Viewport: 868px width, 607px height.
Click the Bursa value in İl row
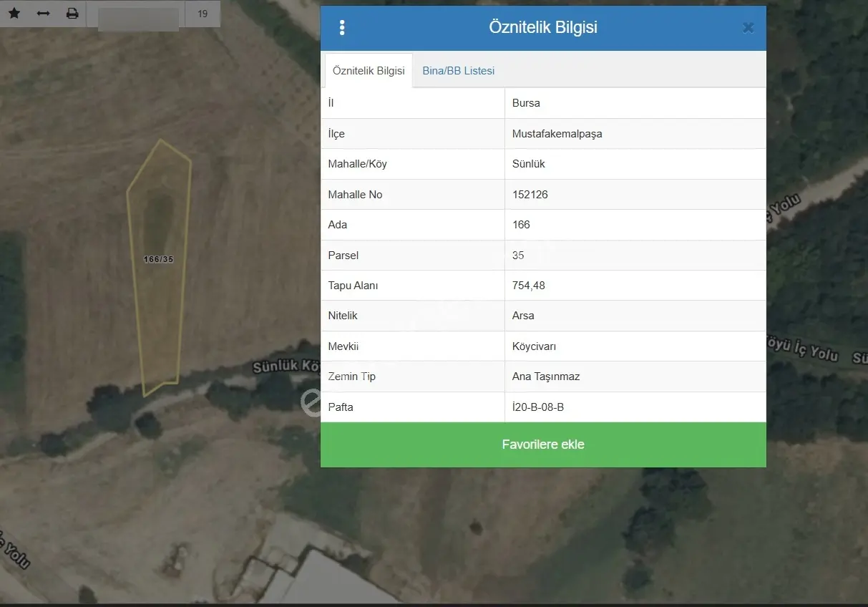(526, 103)
